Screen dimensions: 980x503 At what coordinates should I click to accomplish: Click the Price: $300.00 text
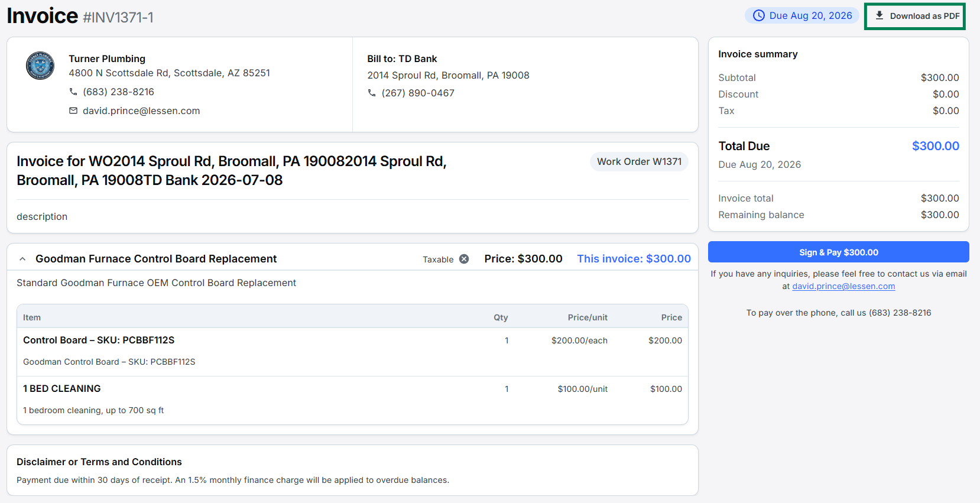[523, 259]
